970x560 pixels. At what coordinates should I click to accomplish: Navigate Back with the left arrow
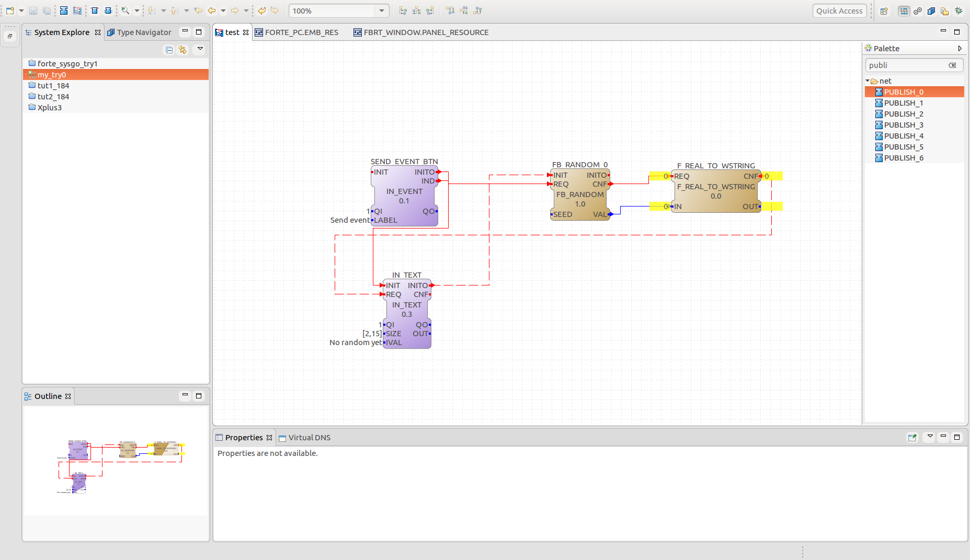pos(212,10)
